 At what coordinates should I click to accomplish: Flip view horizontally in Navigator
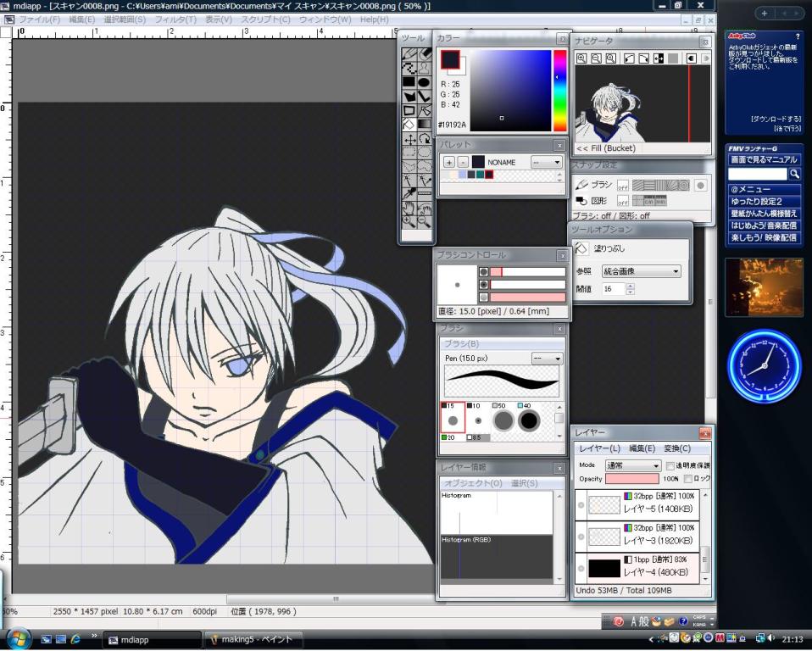(x=659, y=58)
